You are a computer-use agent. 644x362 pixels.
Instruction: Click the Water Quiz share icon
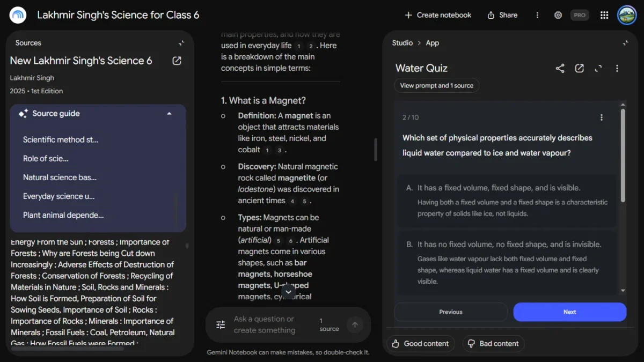pyautogui.click(x=560, y=68)
